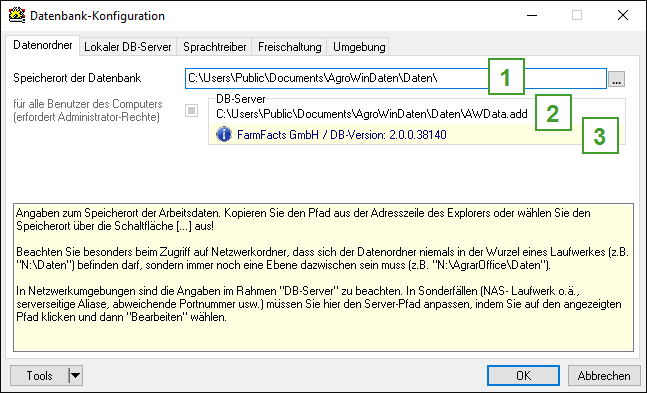Toggle the 'für alle Benutzer des Computers' checkbox
The image size is (647, 393).
[191, 110]
